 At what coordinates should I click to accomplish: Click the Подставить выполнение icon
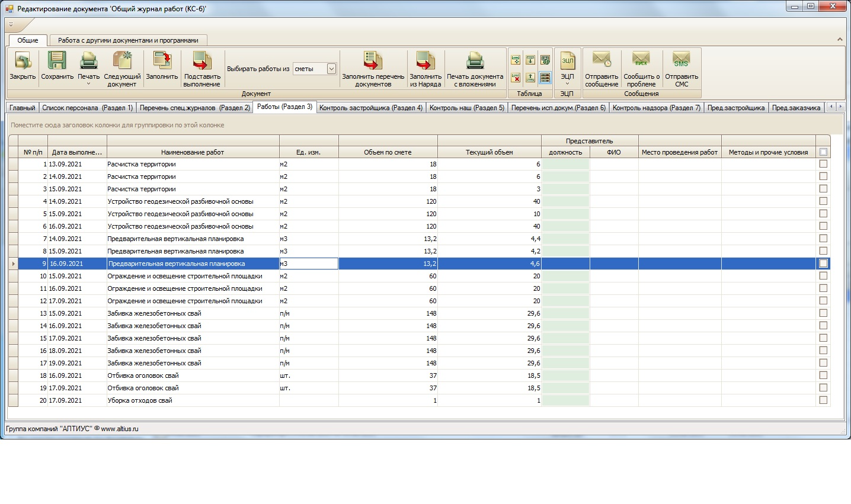point(202,61)
